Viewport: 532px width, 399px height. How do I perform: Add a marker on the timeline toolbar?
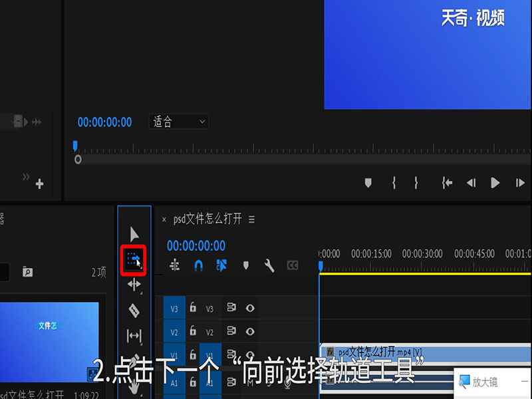(246, 264)
